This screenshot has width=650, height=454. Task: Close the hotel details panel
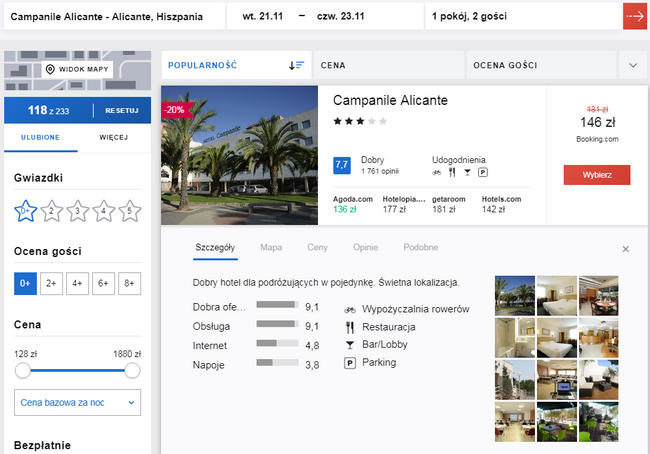[626, 249]
